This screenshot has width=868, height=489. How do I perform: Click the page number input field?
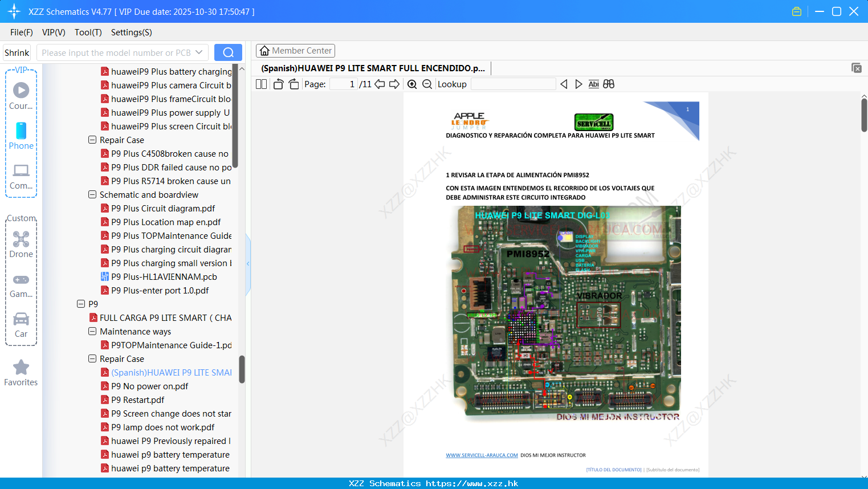pyautogui.click(x=344, y=84)
